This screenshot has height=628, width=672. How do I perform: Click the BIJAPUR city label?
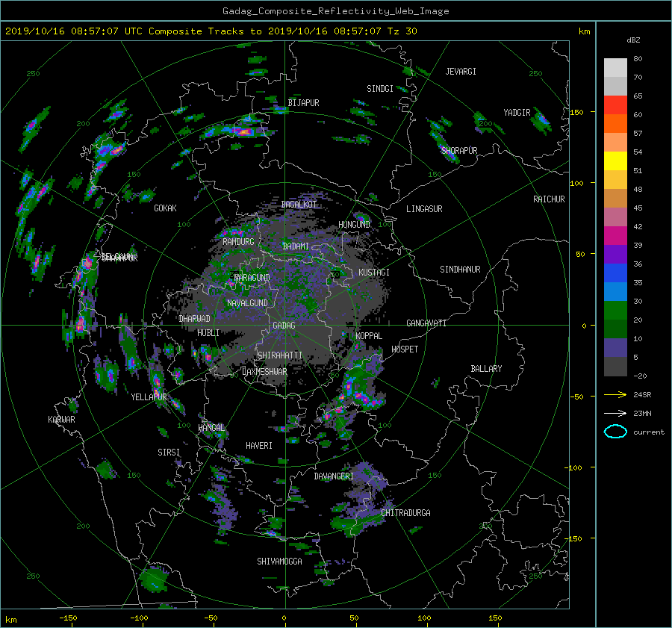coord(303,103)
